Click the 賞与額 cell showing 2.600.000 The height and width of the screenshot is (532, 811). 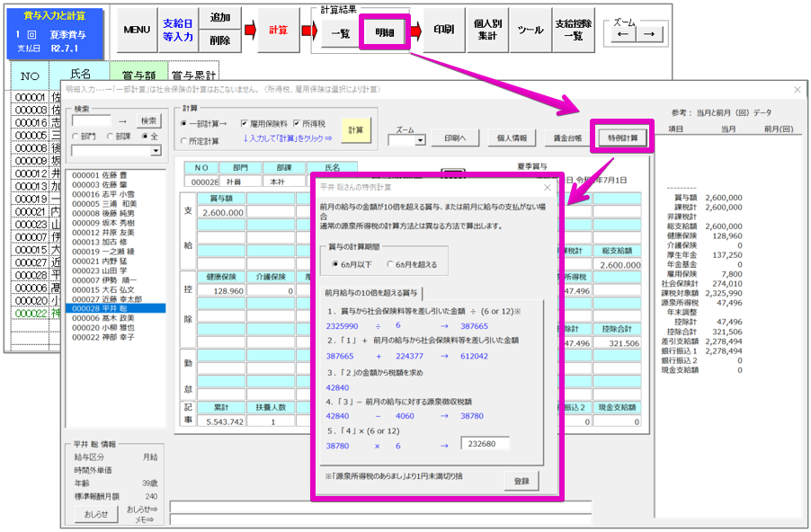221,212
